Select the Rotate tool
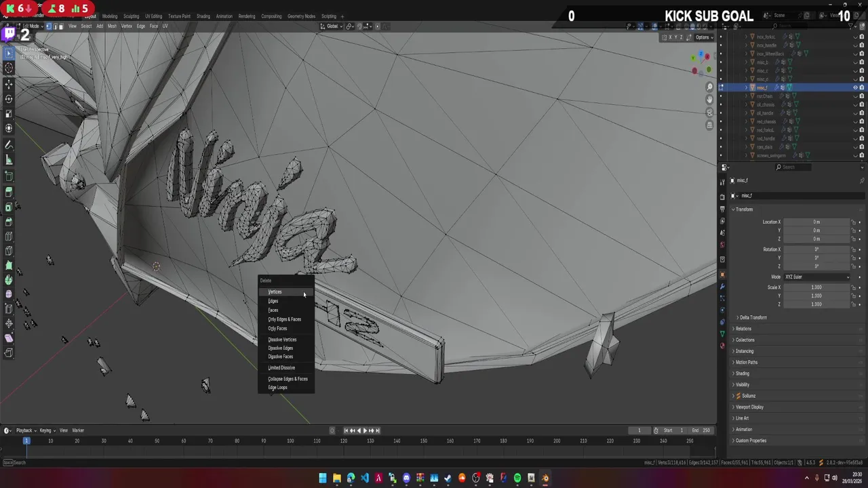Image resolution: width=868 pixels, height=488 pixels. (x=9, y=99)
